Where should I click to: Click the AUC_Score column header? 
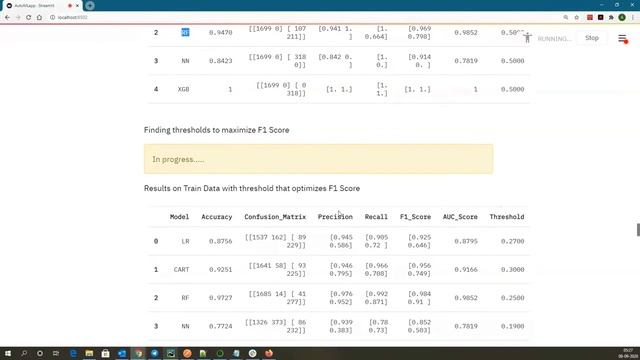pos(460,217)
